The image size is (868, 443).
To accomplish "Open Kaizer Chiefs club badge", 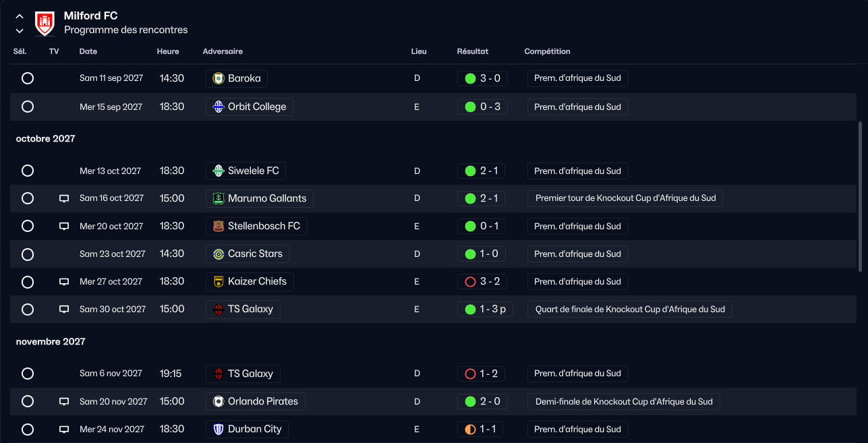I will coord(219,282).
